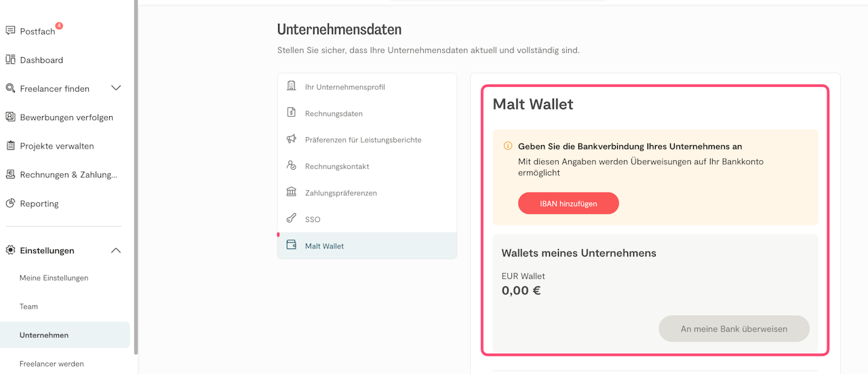Click the Dashboard icon in sidebar
This screenshot has width=868, height=374.
click(10, 60)
